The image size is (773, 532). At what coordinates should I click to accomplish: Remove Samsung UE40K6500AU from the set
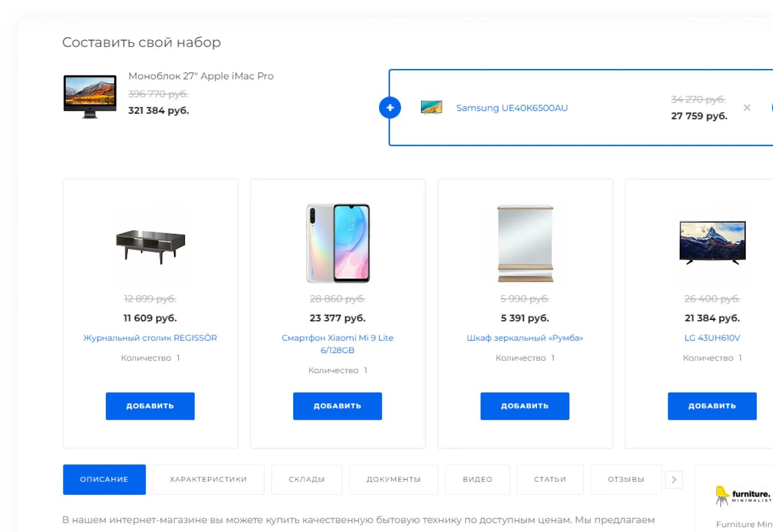(747, 108)
